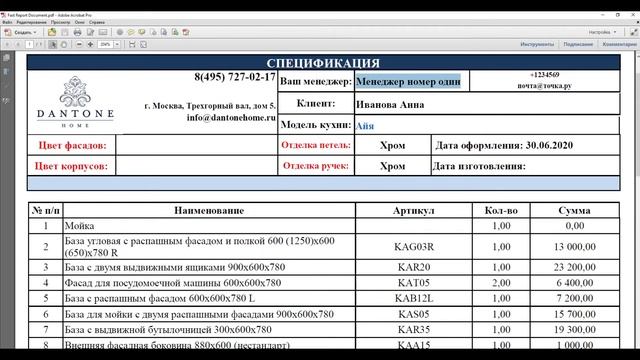Image resolution: width=640 pixels, height=360 pixels.
Task: Open the Подписание panel
Action: [578, 44]
